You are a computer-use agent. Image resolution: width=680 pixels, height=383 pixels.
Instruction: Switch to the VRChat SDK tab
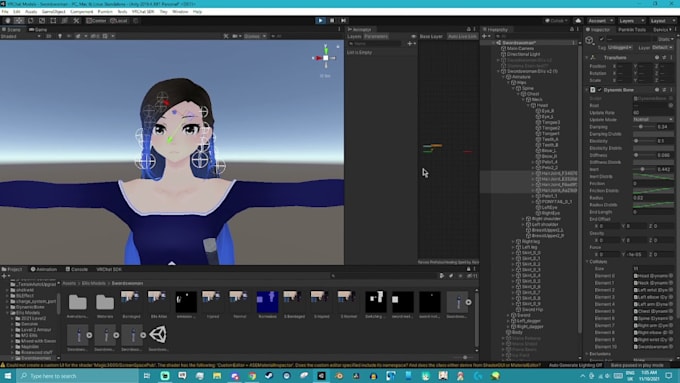108,269
